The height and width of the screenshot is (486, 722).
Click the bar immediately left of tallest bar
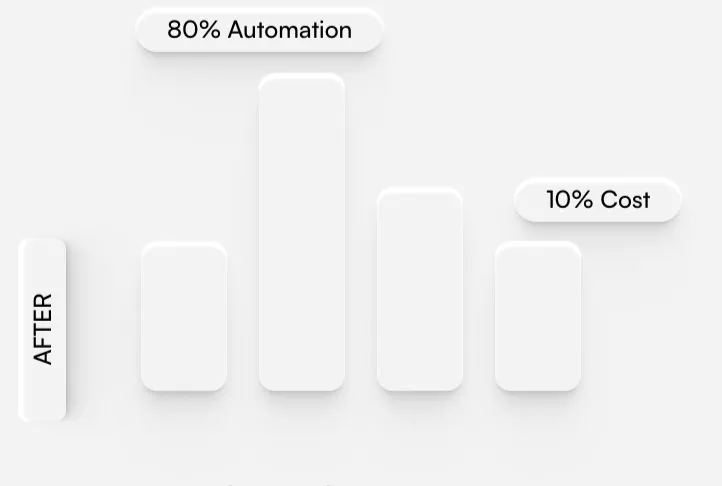click(x=184, y=316)
